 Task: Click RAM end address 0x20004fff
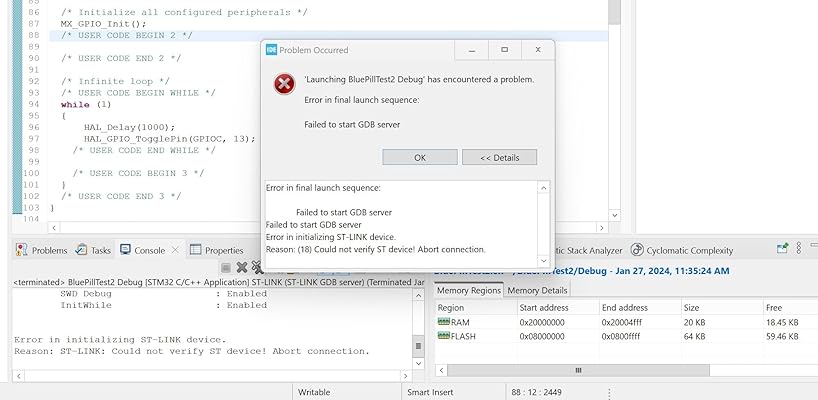pos(622,322)
